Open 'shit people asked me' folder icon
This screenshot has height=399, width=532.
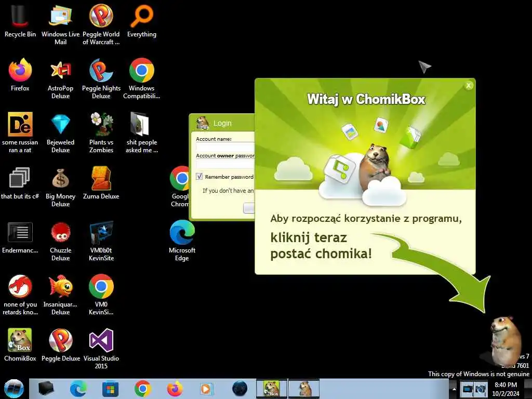142,132
